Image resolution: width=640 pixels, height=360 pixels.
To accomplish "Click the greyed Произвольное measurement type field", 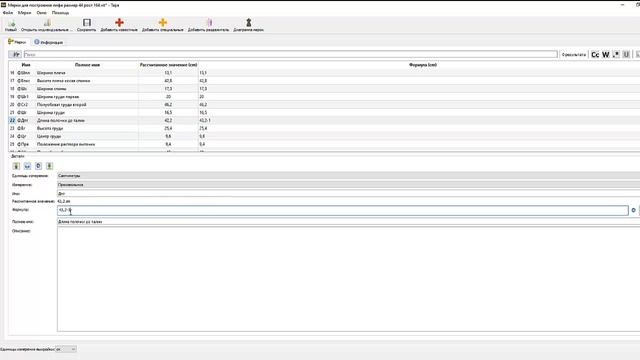I will click(x=349, y=184).
